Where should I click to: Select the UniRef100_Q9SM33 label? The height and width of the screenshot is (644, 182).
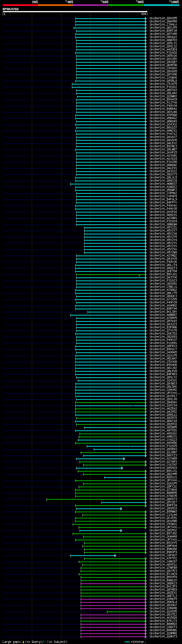coord(163,508)
